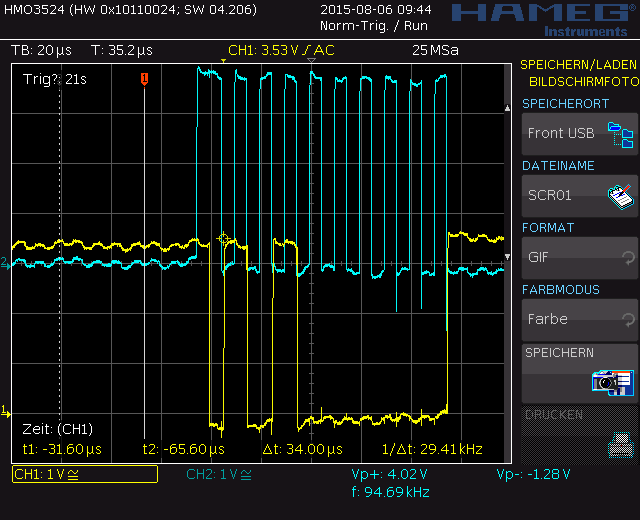Click the channel 2 ground level marker
Image resolution: width=640 pixels, height=520 pixels.
pyautogui.click(x=5, y=263)
